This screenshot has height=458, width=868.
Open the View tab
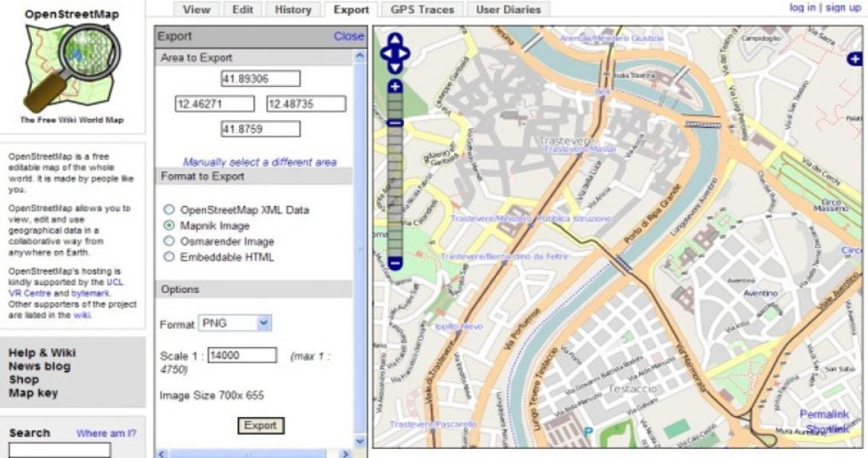[x=196, y=9]
